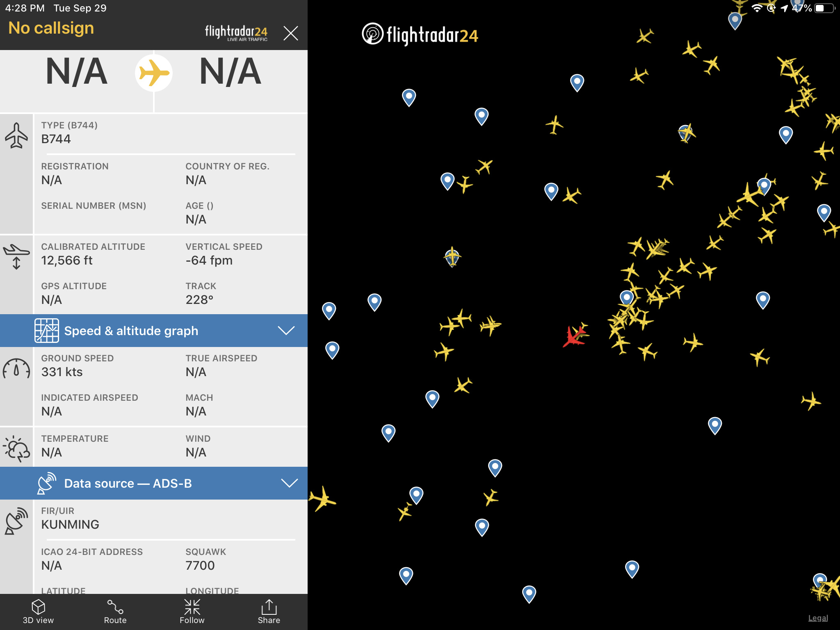
Task: Tap the No callsign title
Action: coord(51,28)
